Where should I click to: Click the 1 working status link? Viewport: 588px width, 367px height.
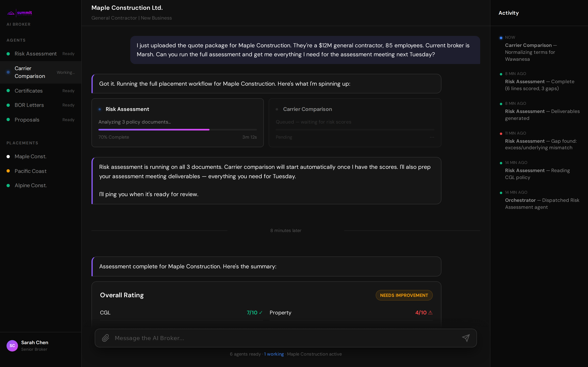tap(274, 354)
